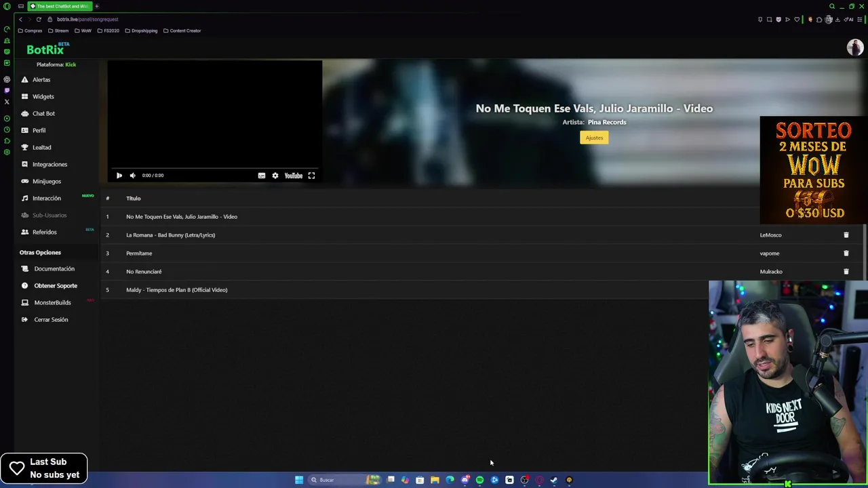Click the Chat Bot speech bubble icon

click(24, 114)
